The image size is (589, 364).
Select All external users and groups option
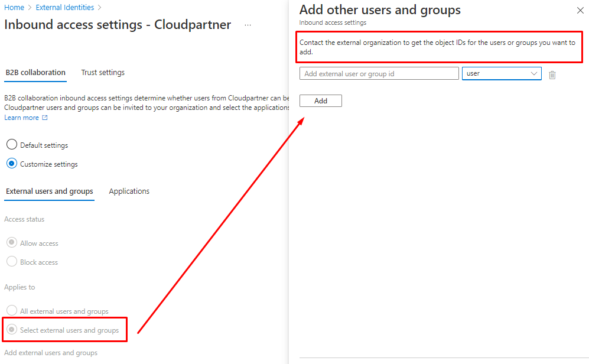click(x=12, y=311)
